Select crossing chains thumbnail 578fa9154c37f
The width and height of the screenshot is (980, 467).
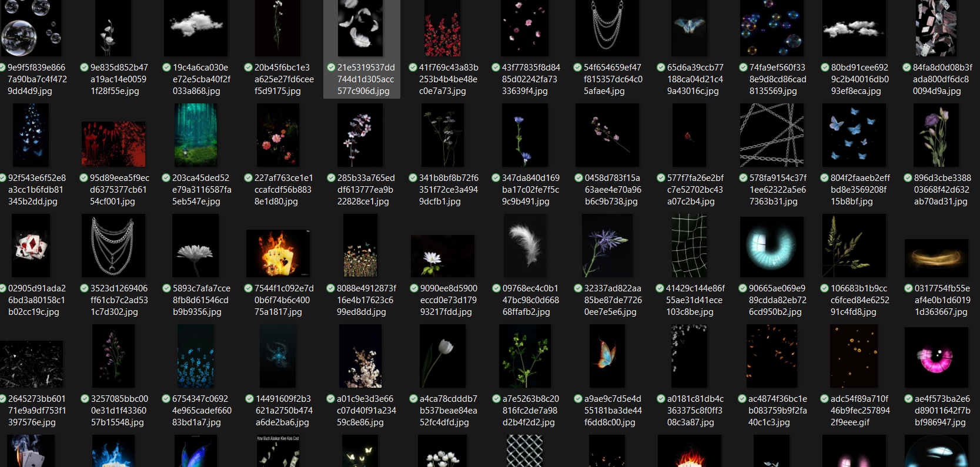(772, 135)
